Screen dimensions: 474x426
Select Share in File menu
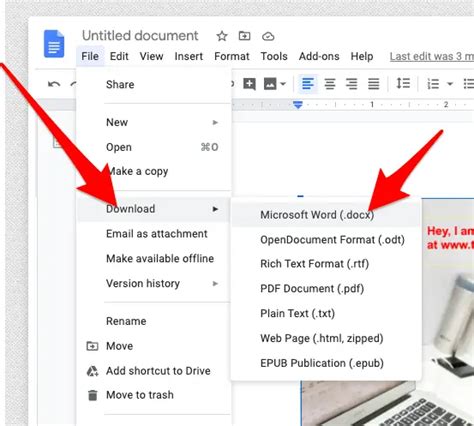tap(153, 85)
